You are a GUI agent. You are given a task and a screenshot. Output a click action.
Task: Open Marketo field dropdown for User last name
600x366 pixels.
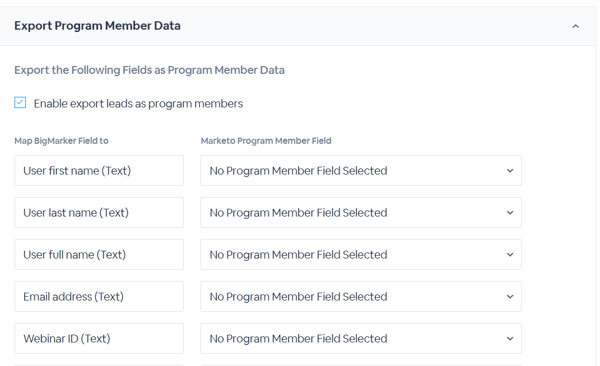coord(361,212)
